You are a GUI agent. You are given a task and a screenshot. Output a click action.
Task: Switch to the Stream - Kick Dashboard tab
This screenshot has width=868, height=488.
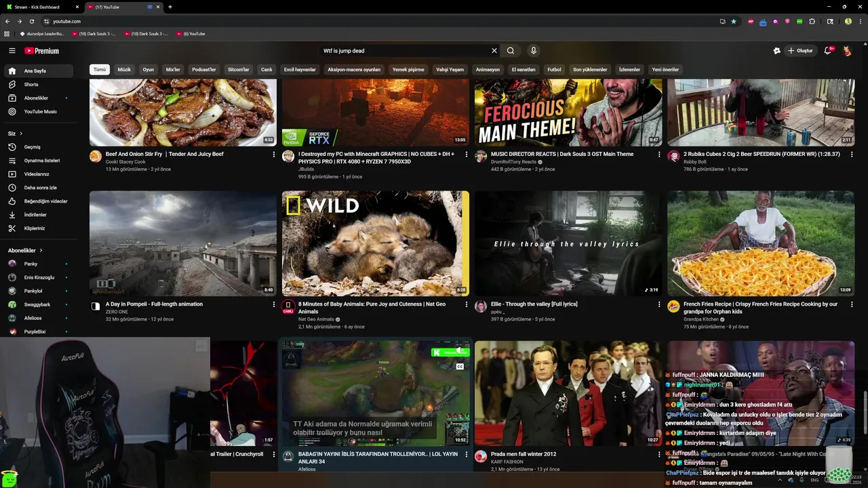pyautogui.click(x=41, y=7)
